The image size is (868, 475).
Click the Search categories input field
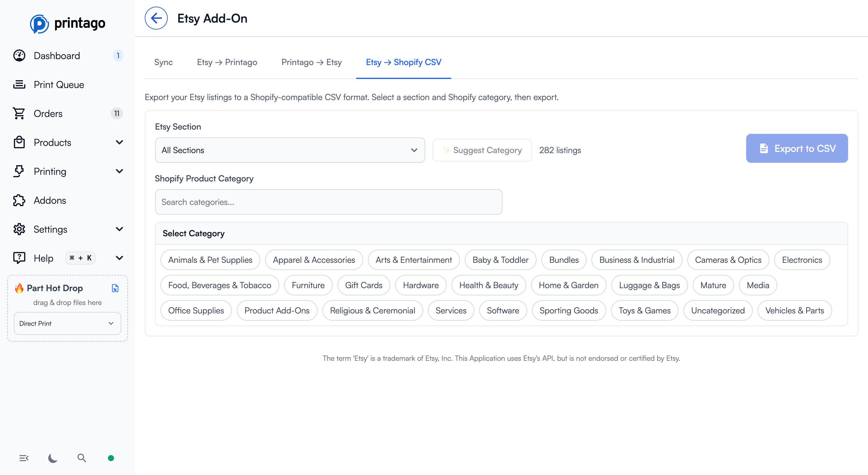(x=328, y=202)
